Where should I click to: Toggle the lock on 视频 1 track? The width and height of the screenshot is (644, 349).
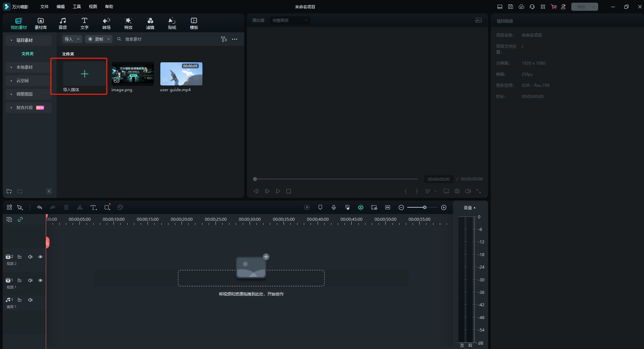click(20, 280)
